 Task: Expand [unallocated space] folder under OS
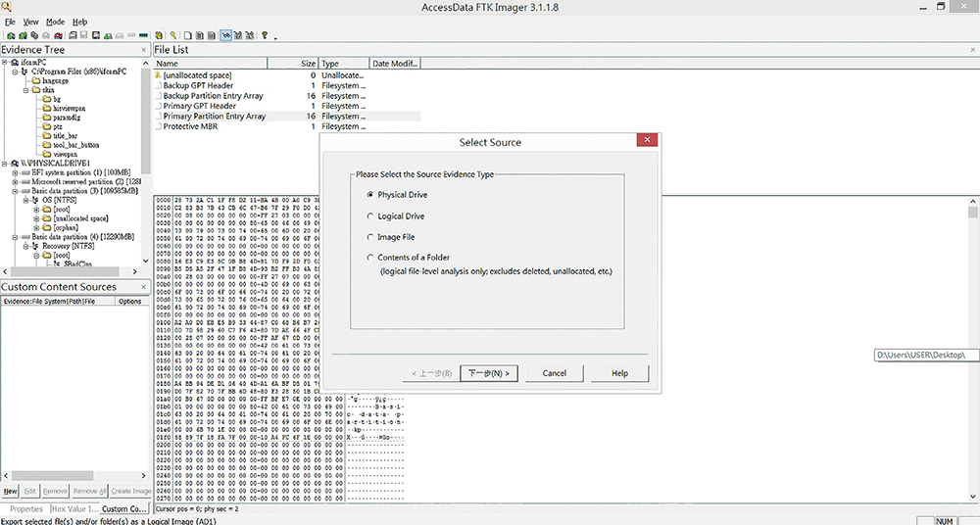pyautogui.click(x=36, y=218)
